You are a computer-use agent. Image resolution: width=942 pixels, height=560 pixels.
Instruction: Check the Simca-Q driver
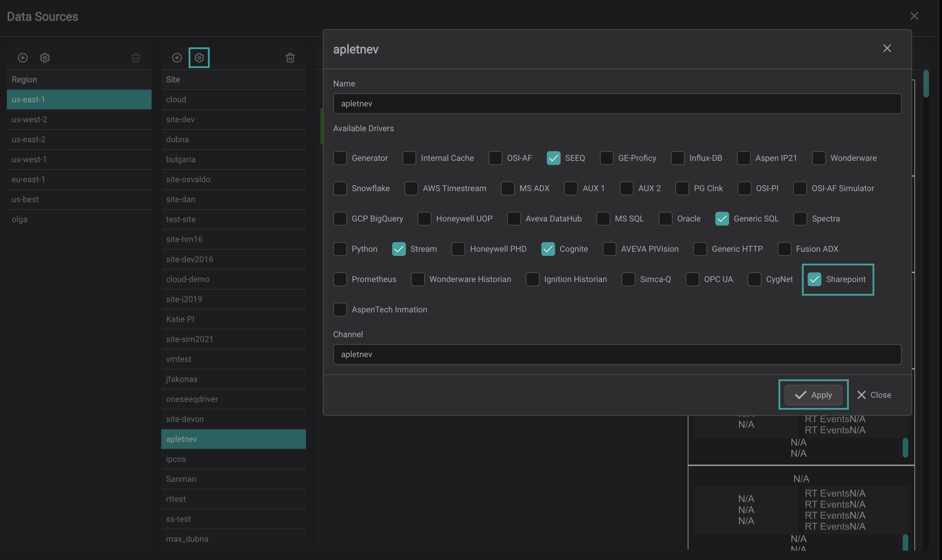tap(628, 280)
